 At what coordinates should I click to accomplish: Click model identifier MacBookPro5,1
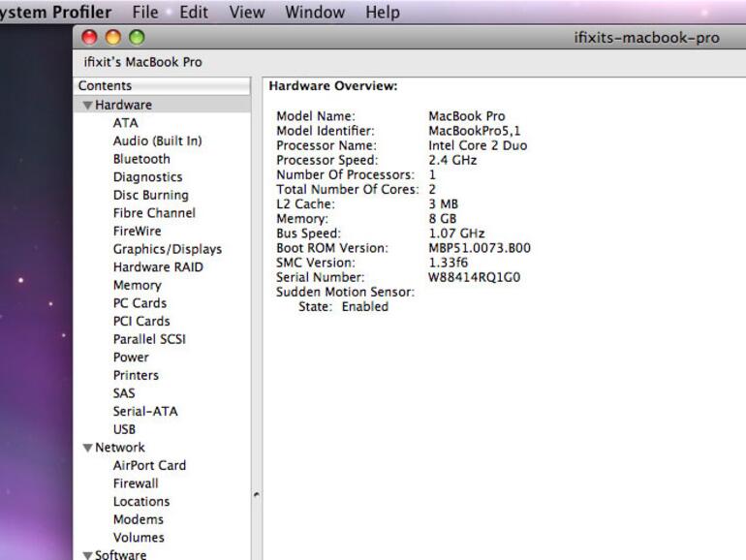(x=475, y=132)
